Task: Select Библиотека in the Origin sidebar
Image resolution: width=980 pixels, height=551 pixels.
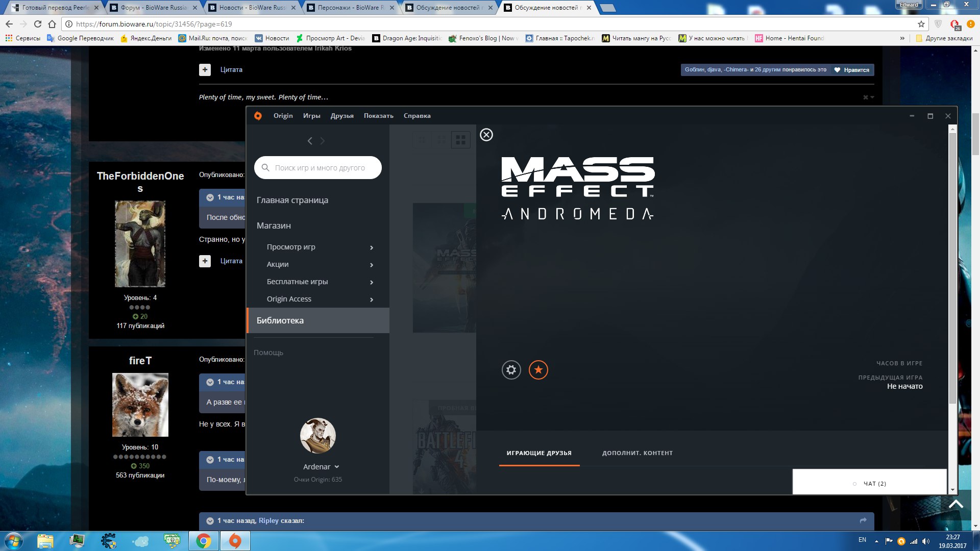Action: tap(318, 320)
